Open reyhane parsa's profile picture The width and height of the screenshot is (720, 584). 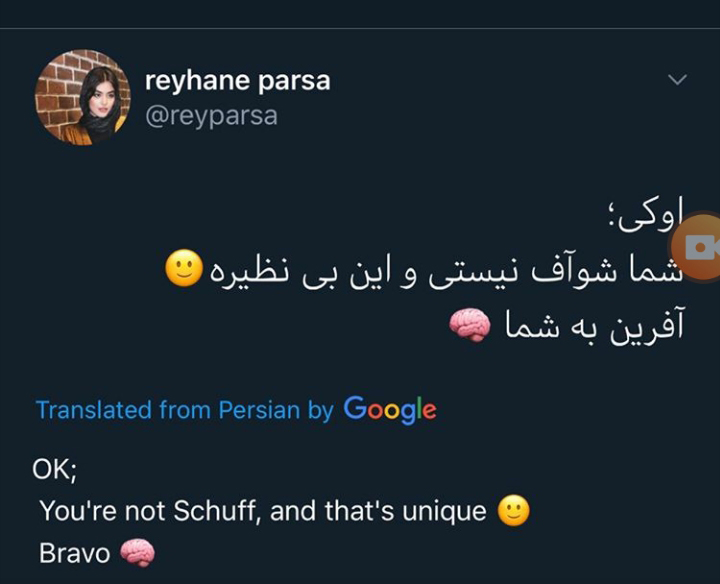point(83,97)
